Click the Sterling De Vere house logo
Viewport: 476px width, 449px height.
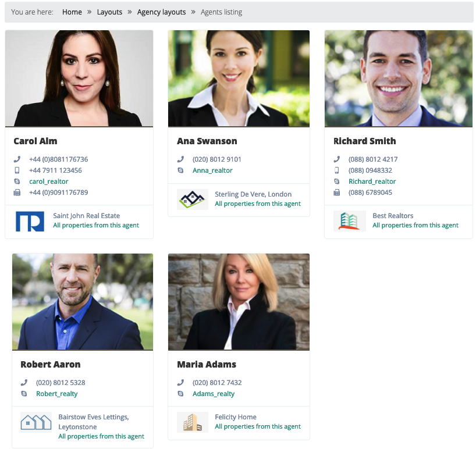pyautogui.click(x=193, y=199)
